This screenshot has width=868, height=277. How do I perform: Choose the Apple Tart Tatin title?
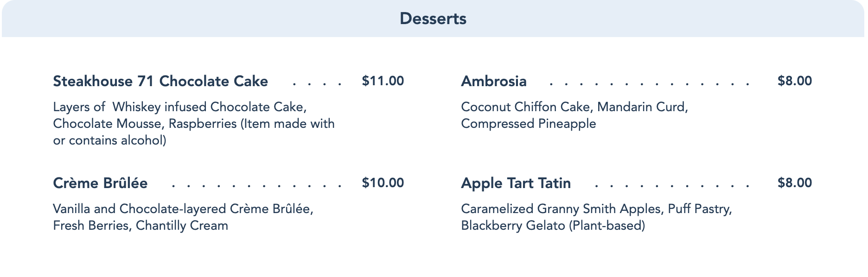pyautogui.click(x=516, y=183)
